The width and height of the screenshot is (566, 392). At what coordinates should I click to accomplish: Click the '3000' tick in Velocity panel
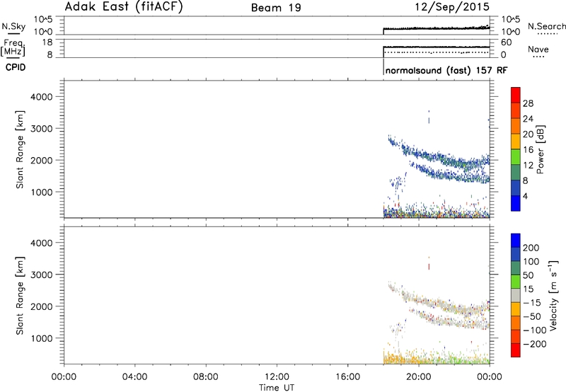(41, 275)
